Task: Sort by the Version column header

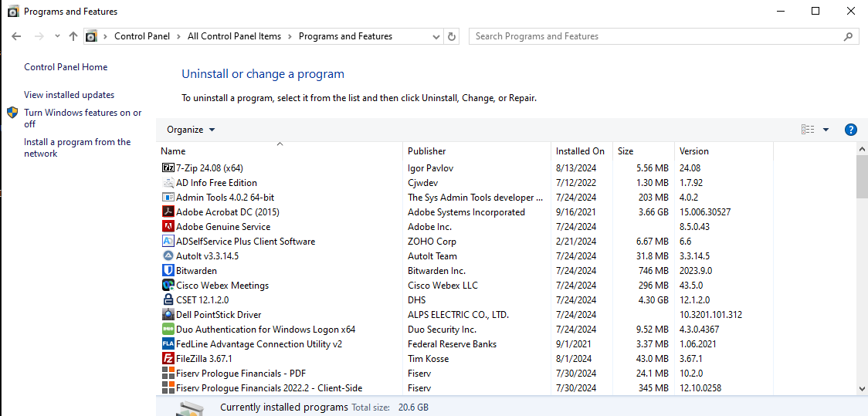Action: tap(724, 151)
